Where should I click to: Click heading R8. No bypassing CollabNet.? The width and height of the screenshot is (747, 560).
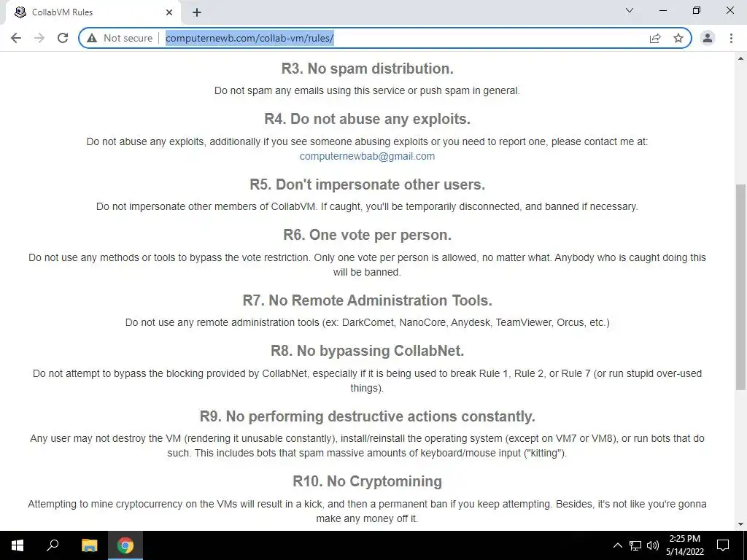point(368,351)
